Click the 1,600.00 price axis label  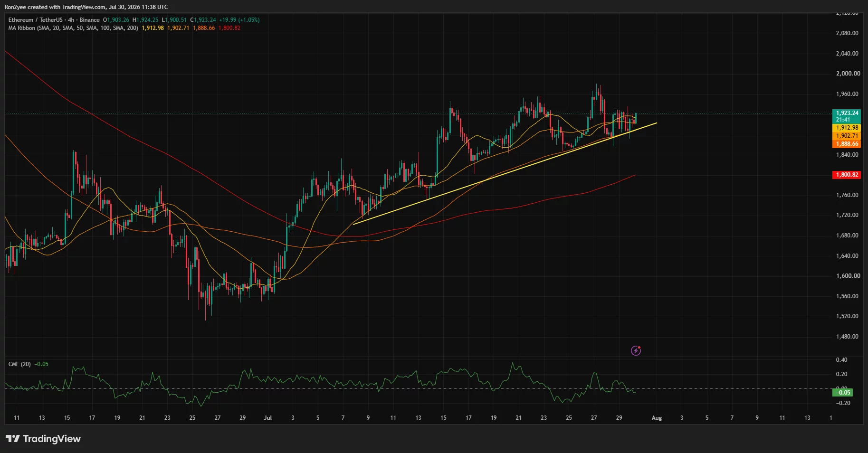(848, 276)
